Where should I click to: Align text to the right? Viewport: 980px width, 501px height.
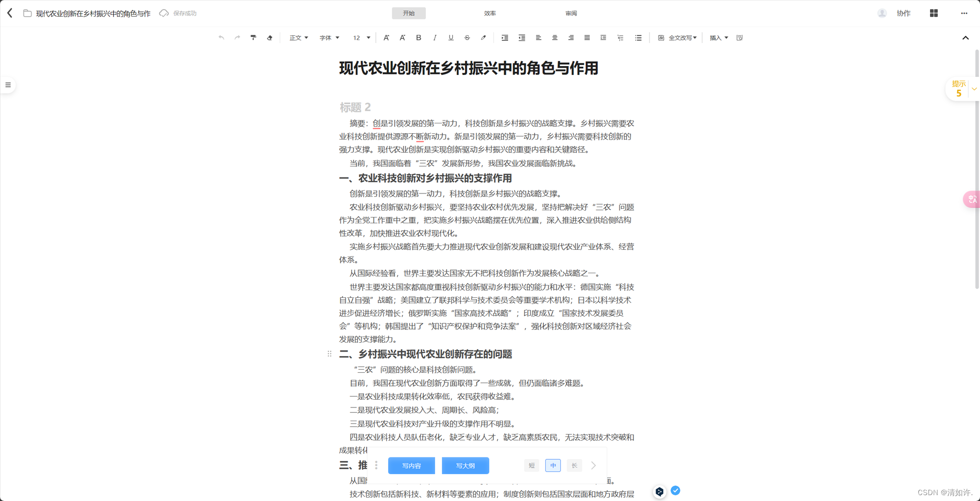click(x=571, y=38)
